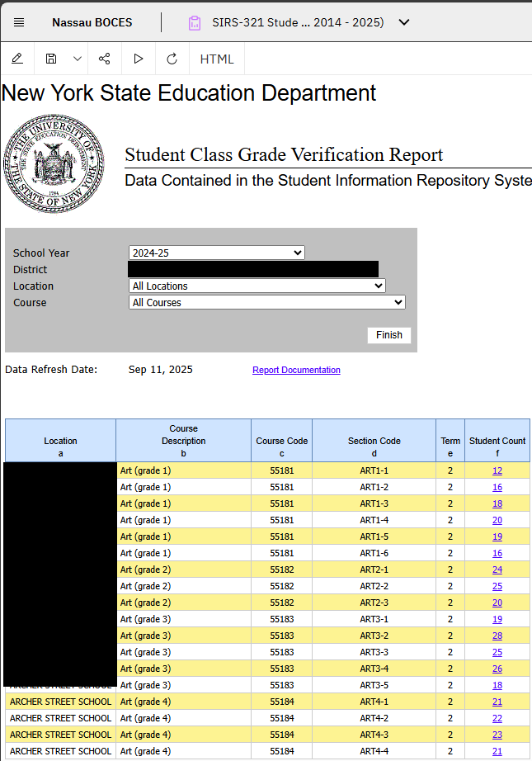Click student count 18 for ART1-3
Screen dimensions: 532x761
[497, 503]
